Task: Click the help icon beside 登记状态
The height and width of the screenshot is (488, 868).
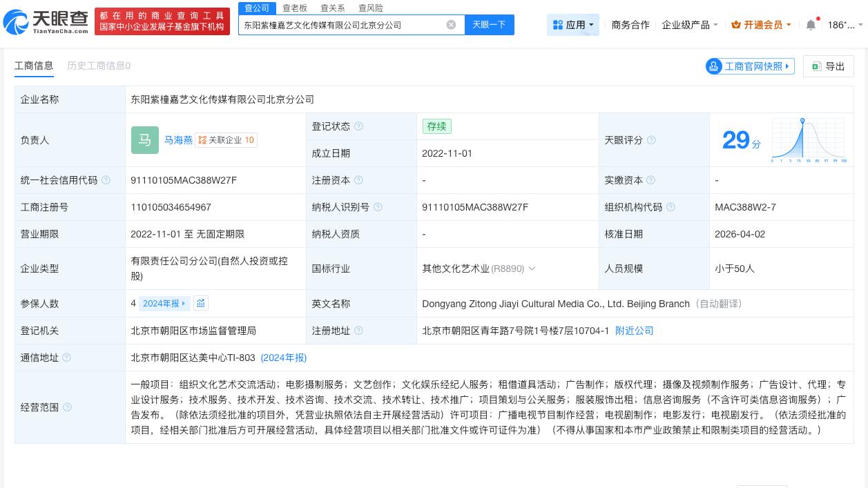Action: [359, 126]
